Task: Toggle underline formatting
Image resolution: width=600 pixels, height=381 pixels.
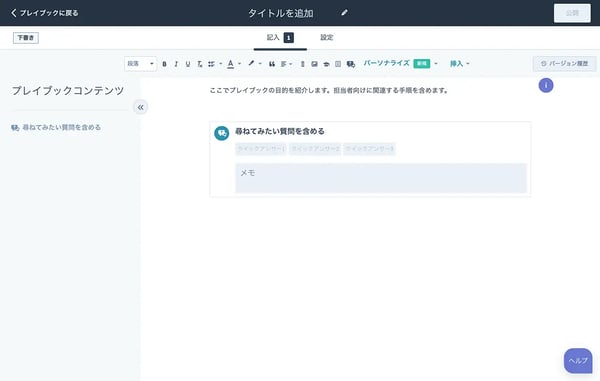Action: coord(188,64)
